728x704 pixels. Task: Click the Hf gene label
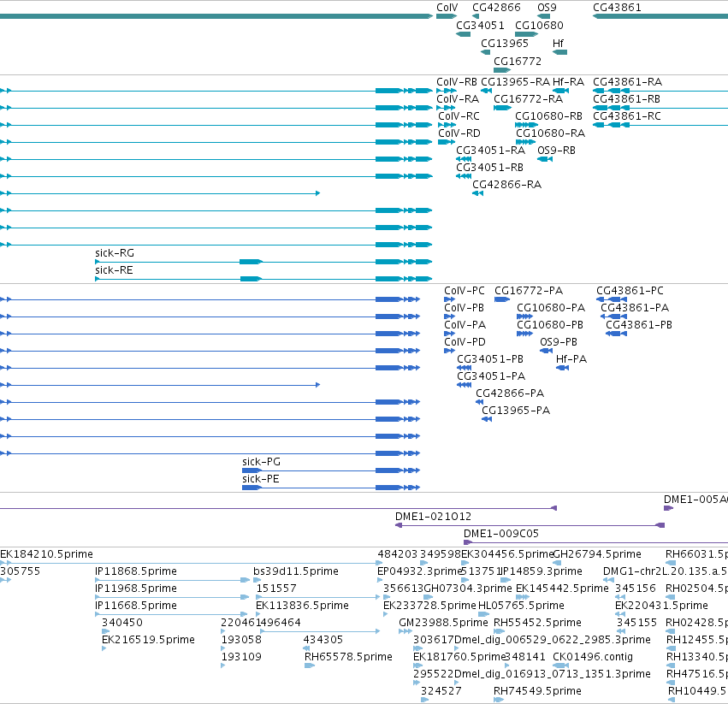(558, 44)
